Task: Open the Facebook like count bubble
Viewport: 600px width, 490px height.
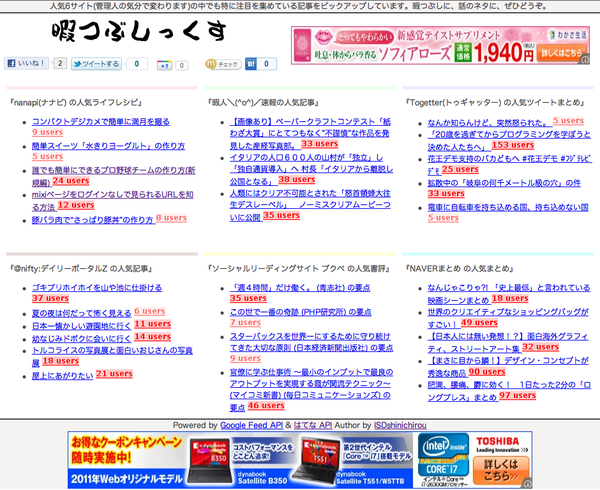Action: [60, 63]
